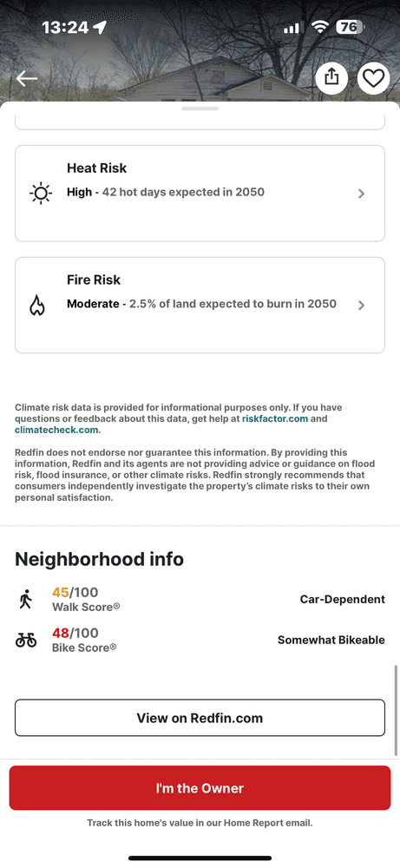This screenshot has width=400, height=868.
Task: Click the vertical scrollbar indicator
Action: tap(396, 710)
